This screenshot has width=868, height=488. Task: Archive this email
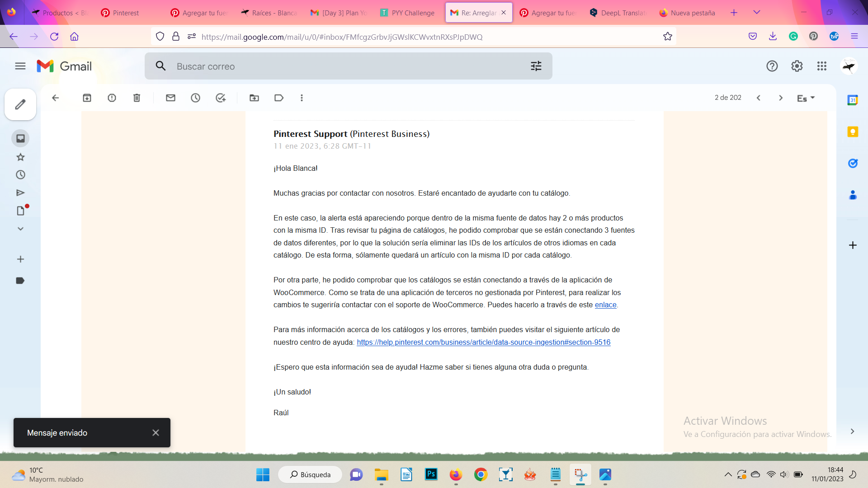point(87,98)
